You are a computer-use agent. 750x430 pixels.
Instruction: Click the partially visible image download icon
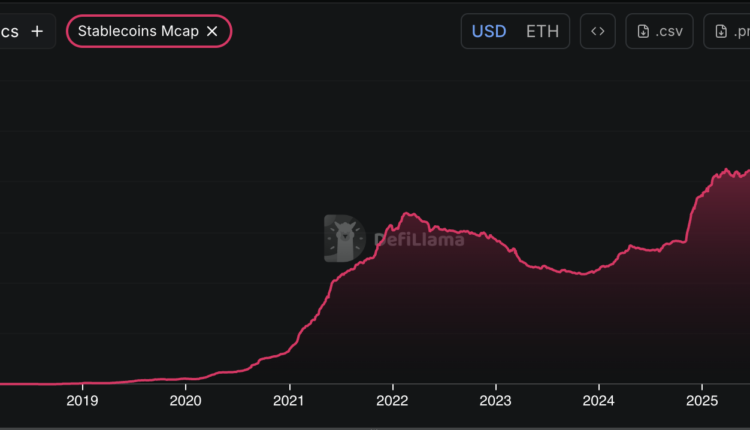tap(721, 31)
